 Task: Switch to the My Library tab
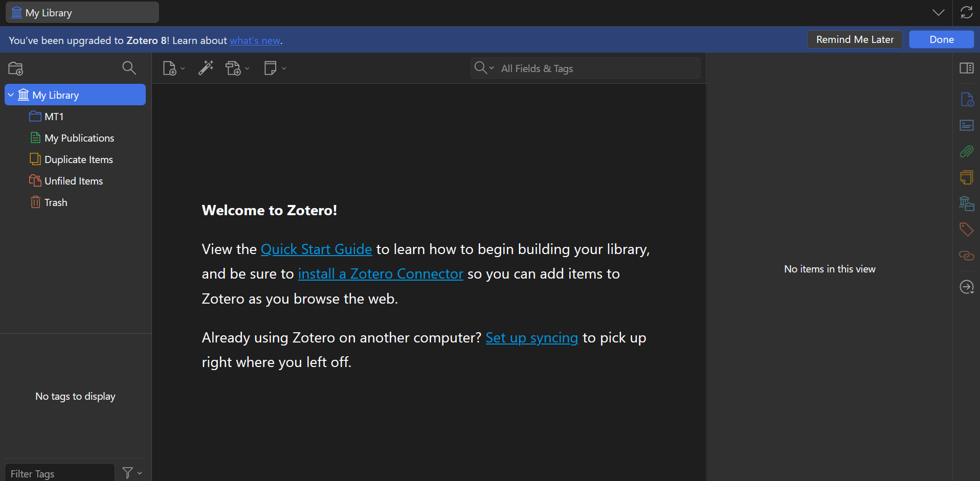[82, 12]
